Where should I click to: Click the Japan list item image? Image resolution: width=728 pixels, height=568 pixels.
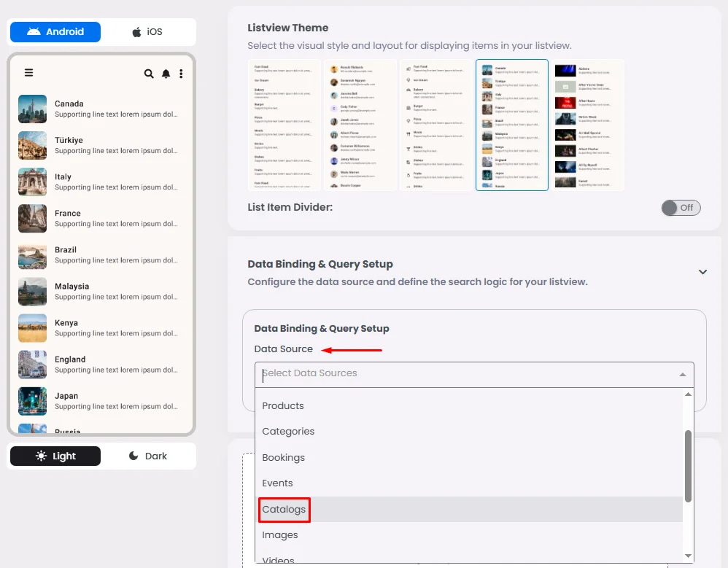(33, 401)
